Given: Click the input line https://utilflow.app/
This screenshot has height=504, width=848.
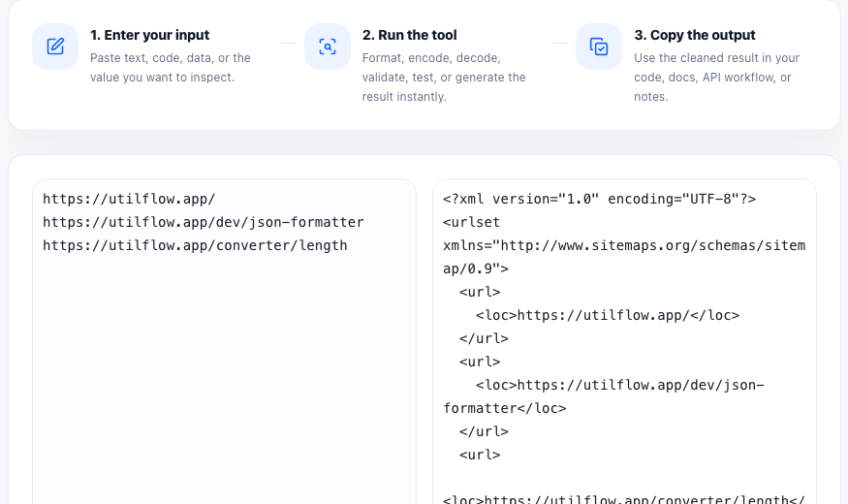Looking at the screenshot, I should (x=129, y=199).
